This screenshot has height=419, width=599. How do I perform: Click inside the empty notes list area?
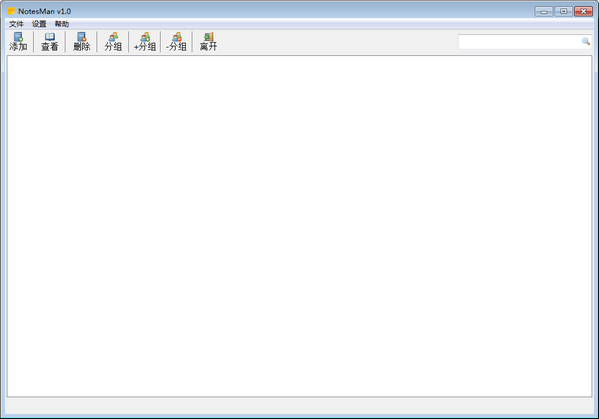[300, 226]
